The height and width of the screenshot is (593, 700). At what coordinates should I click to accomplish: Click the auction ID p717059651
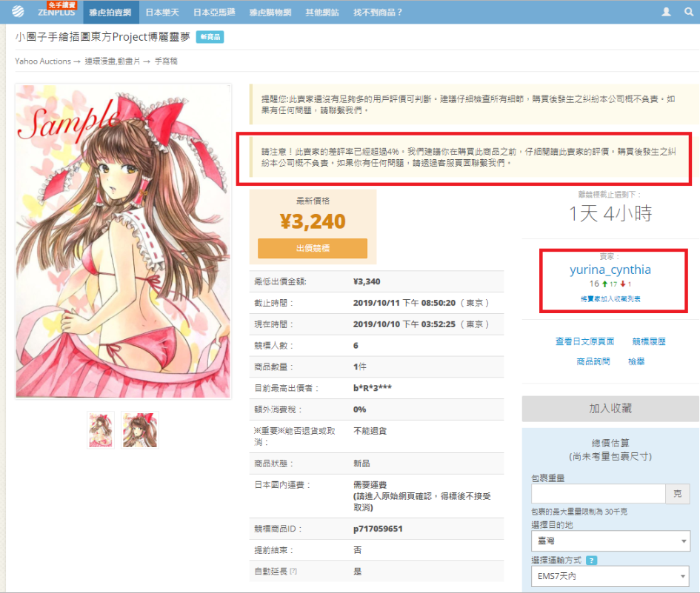click(x=378, y=529)
